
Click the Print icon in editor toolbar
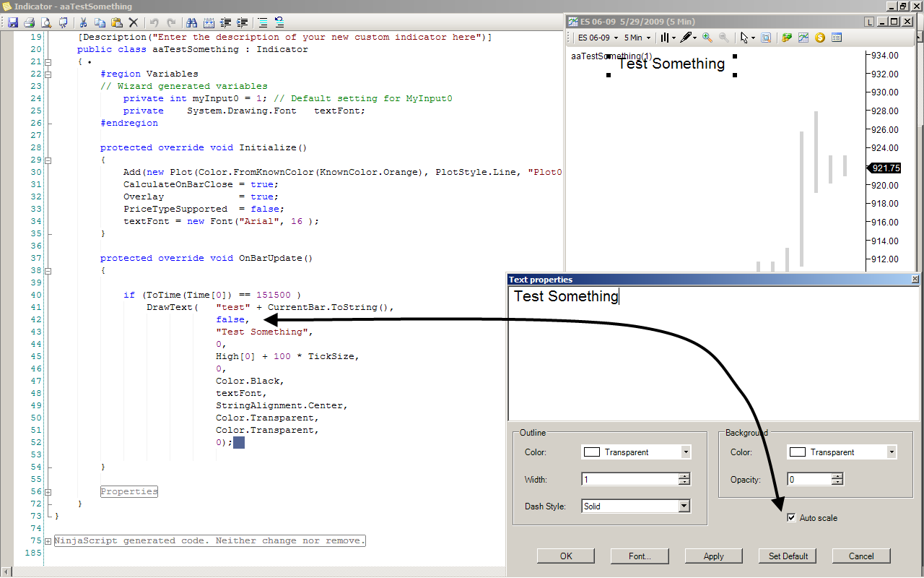click(29, 22)
